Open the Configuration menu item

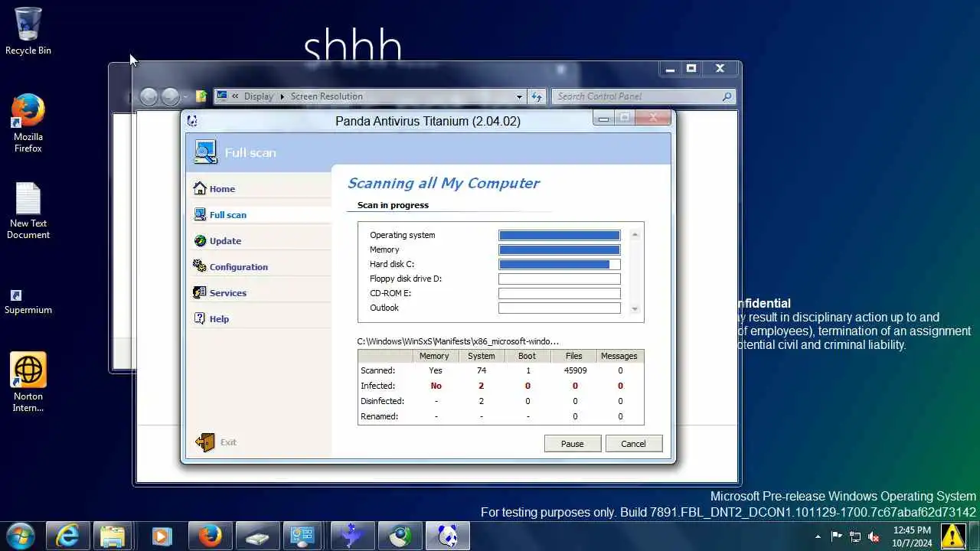[239, 267]
